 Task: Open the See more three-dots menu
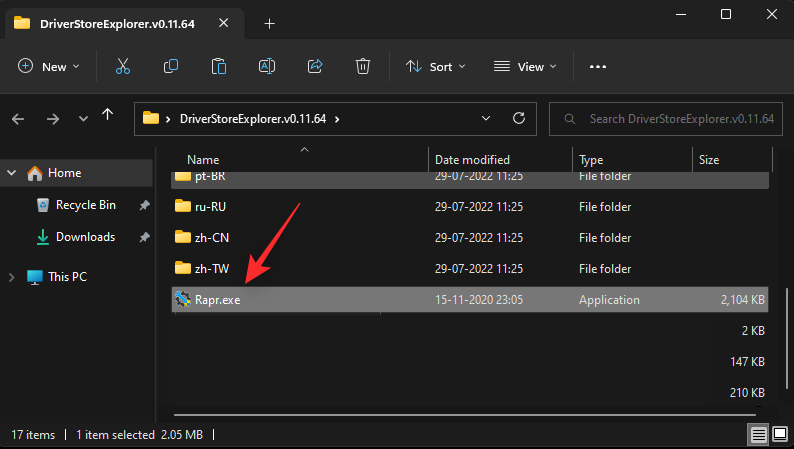coord(598,67)
